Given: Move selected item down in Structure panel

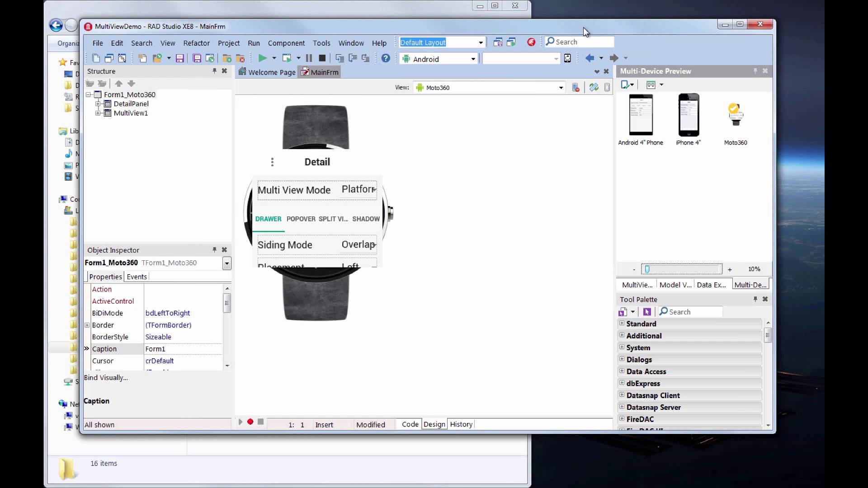Looking at the screenshot, I should (x=131, y=84).
